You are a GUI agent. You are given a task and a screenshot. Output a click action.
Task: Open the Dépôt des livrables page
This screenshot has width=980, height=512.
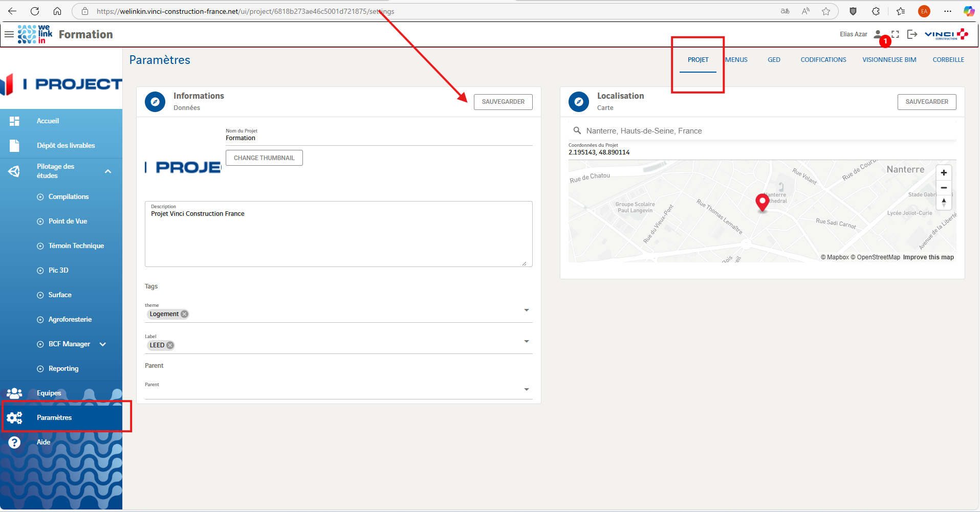coord(66,146)
